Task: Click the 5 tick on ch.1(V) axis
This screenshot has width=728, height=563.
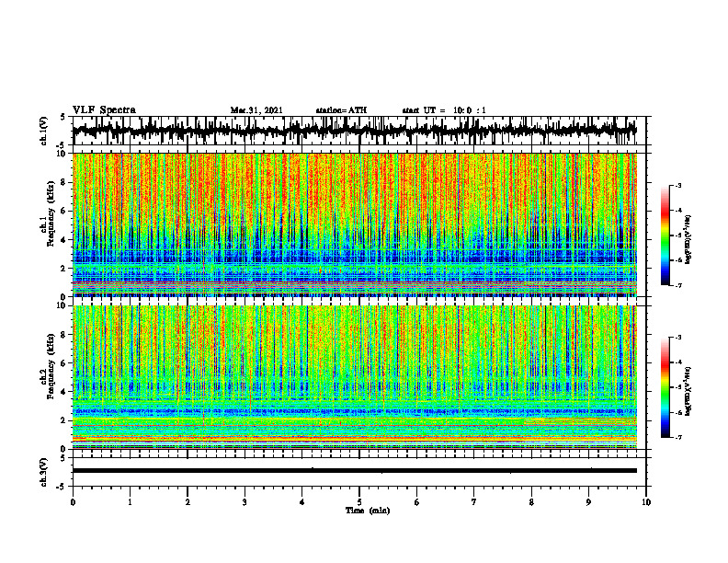Action: click(63, 117)
